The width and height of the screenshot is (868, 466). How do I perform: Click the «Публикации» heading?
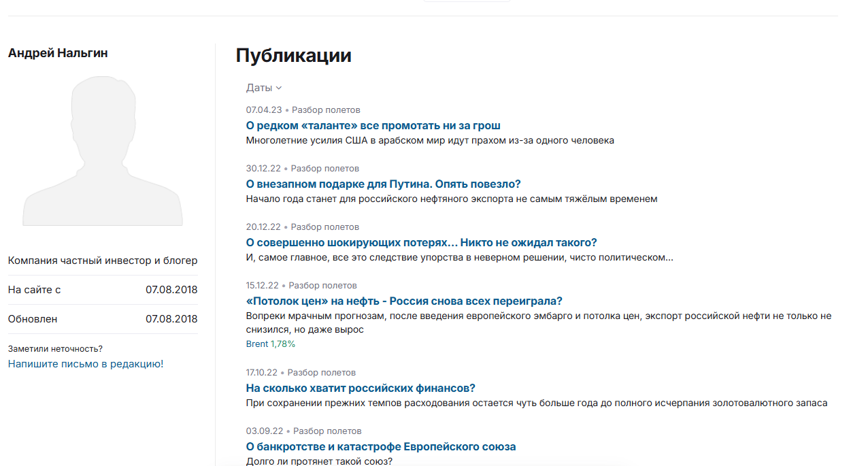click(x=294, y=55)
